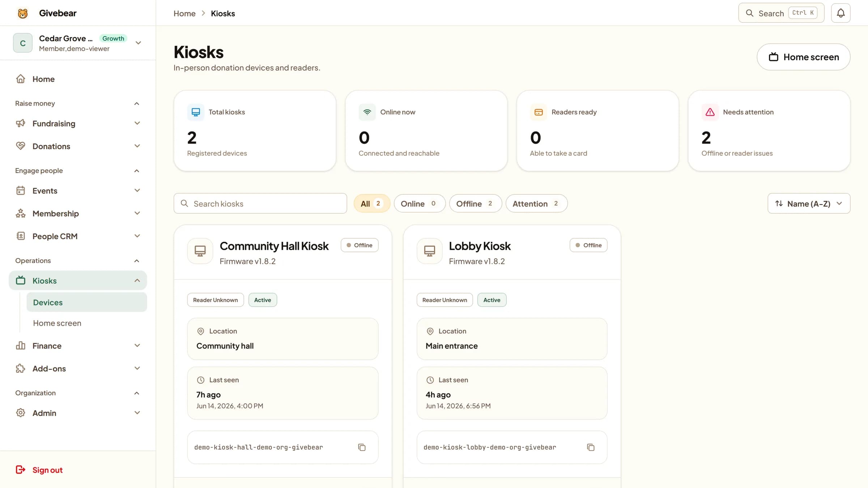Open the notifications bell
Image resolution: width=868 pixels, height=488 pixels.
point(841,13)
